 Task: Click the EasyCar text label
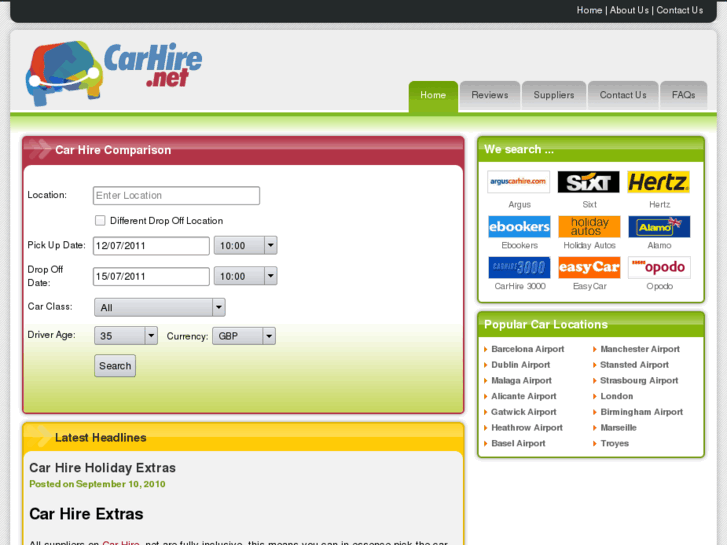pos(589,286)
